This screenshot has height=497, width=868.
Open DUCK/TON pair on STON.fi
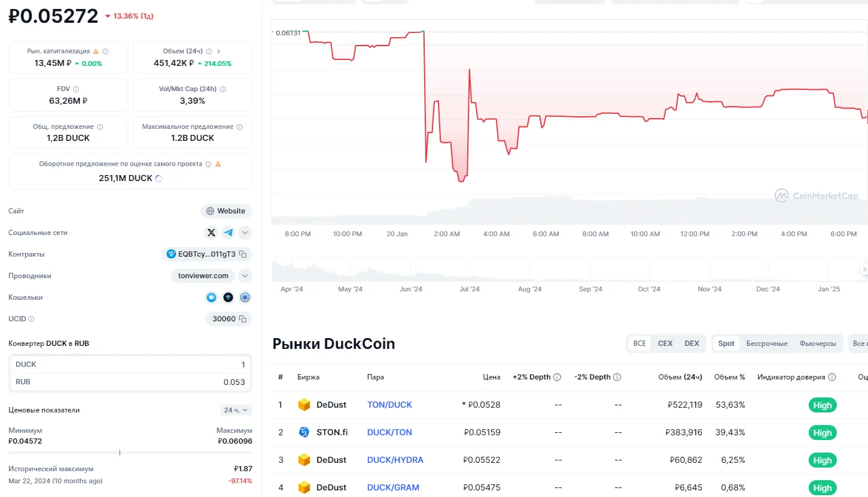(x=389, y=432)
